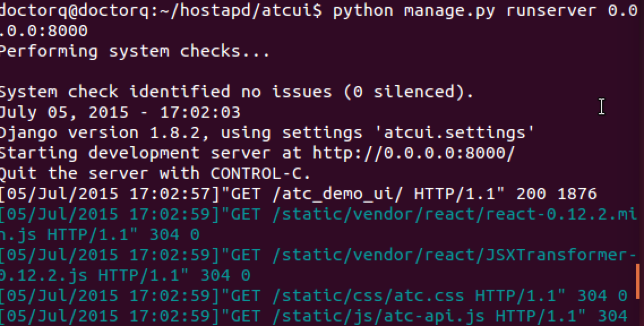
Task: Click the 'Quit the server with CONTROL-C.' line
Action: point(155,173)
